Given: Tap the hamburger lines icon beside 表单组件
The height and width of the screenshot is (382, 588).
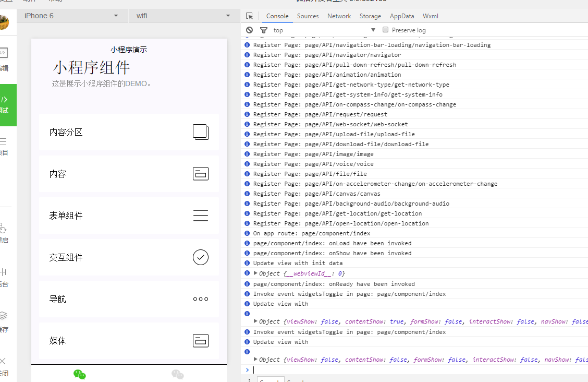Looking at the screenshot, I should point(201,216).
